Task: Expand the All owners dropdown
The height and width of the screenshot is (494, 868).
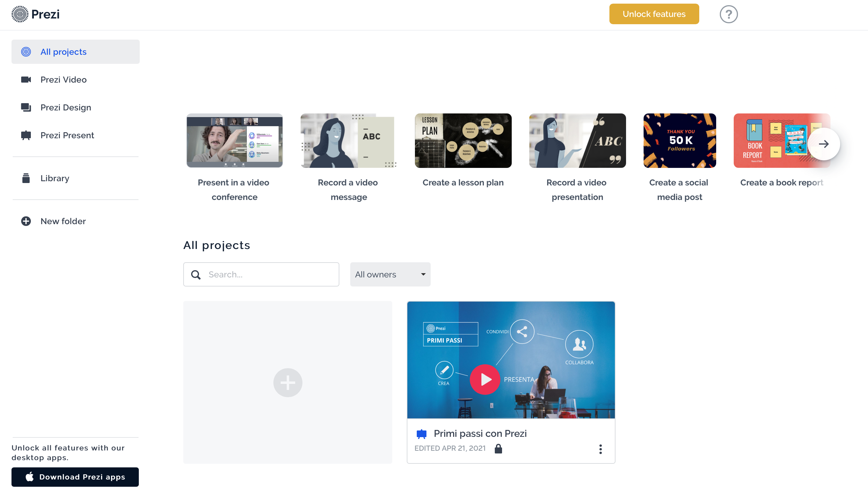Action: 390,274
